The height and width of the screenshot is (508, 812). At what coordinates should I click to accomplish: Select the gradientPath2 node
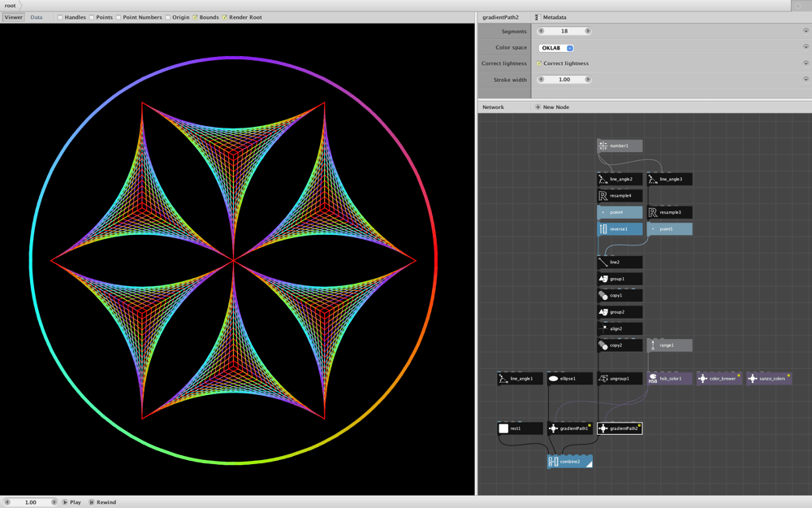(x=620, y=428)
